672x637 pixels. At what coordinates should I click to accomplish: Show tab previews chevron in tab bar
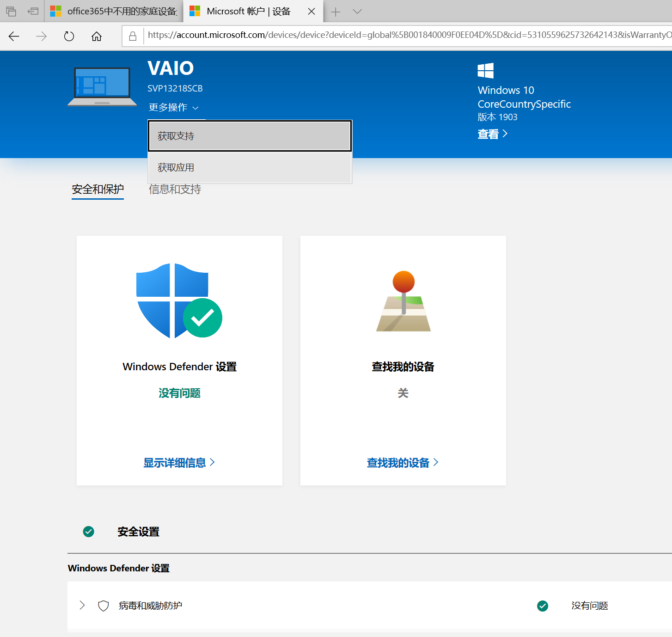(357, 12)
